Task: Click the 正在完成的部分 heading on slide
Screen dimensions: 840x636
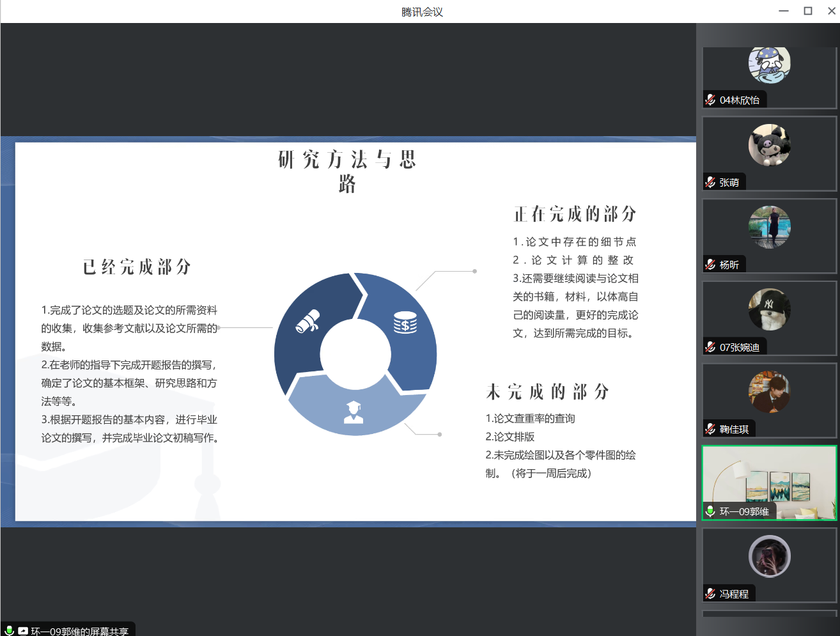Action: pos(575,214)
